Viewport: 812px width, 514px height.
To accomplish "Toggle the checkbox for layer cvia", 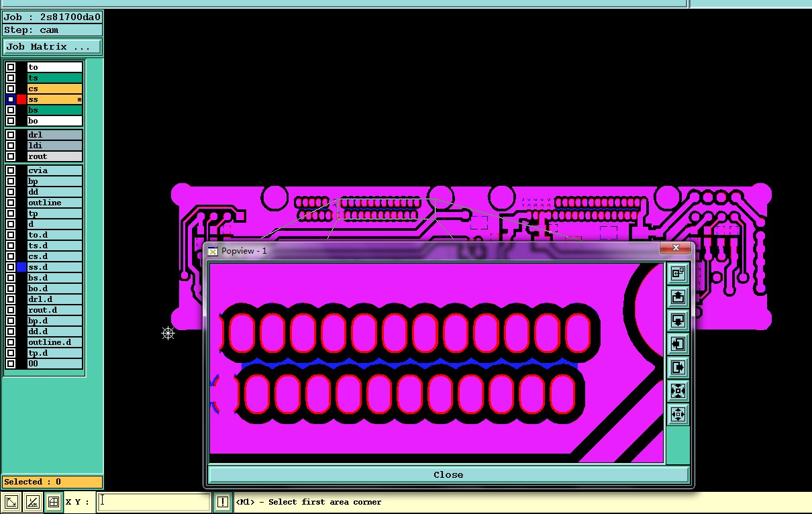I will 11,170.
